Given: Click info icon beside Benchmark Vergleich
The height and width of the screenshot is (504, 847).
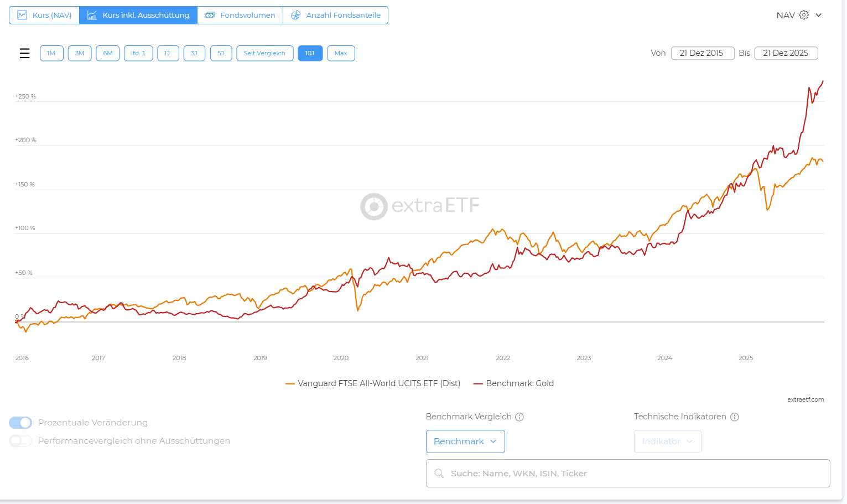Looking at the screenshot, I should (519, 417).
